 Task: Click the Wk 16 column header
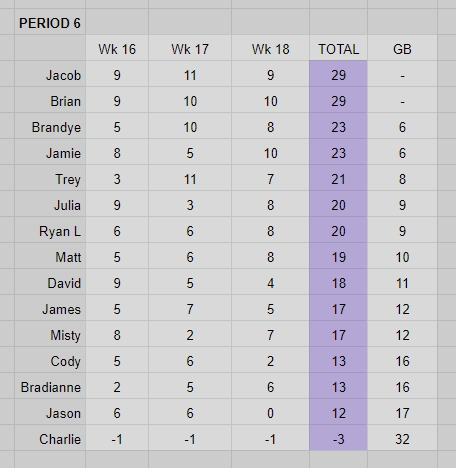pyautogui.click(x=117, y=48)
